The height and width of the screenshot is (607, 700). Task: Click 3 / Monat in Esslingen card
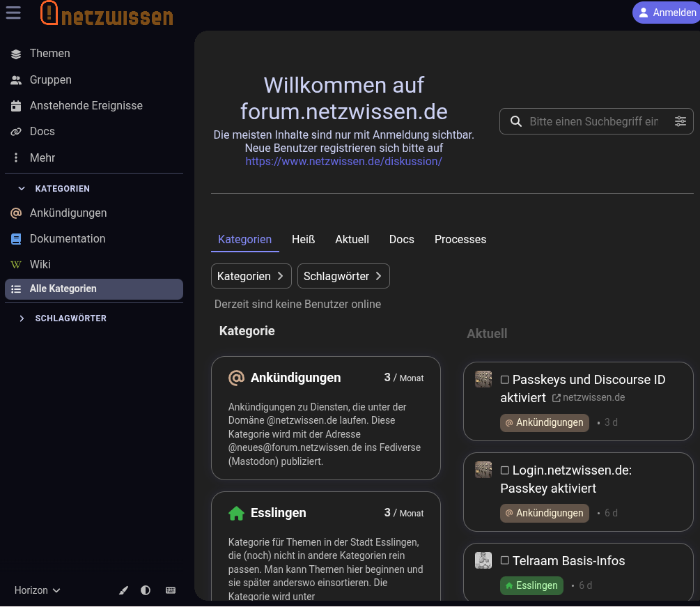point(403,514)
